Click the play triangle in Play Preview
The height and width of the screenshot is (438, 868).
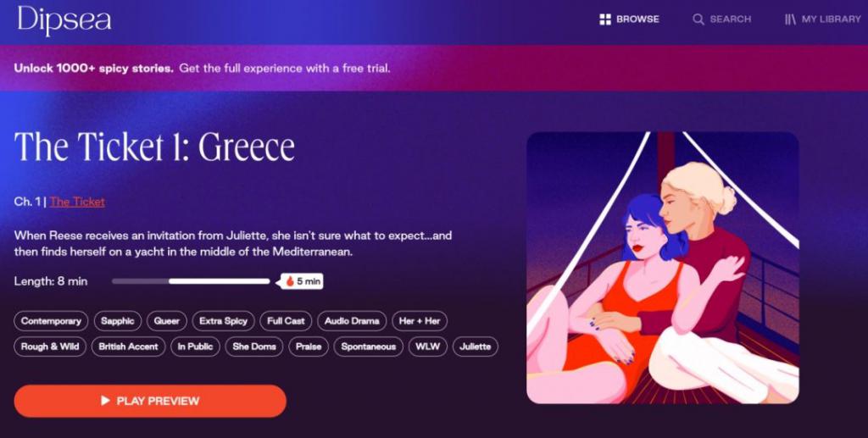(x=105, y=401)
